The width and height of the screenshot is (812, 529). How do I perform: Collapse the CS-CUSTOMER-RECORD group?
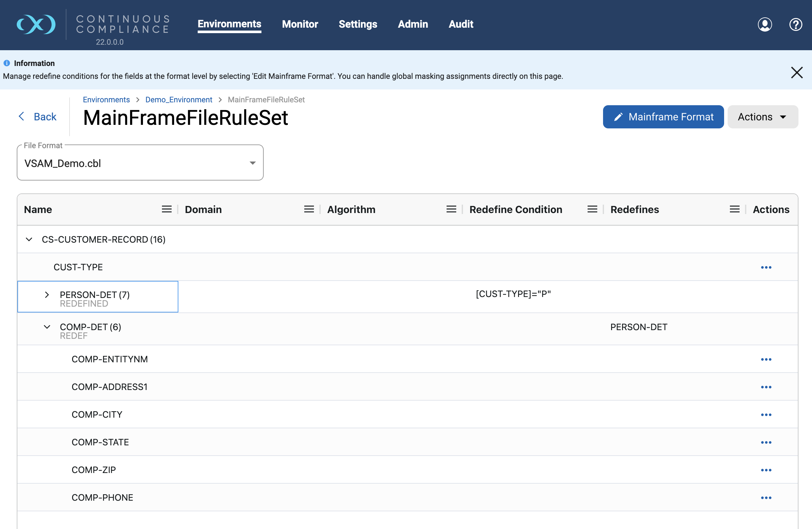click(x=29, y=239)
